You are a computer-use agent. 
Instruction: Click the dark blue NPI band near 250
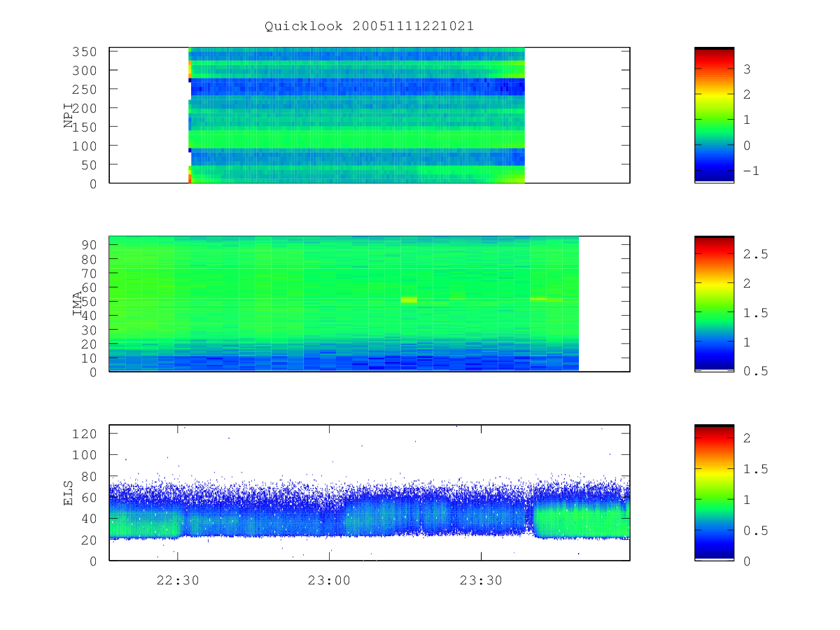click(357, 87)
